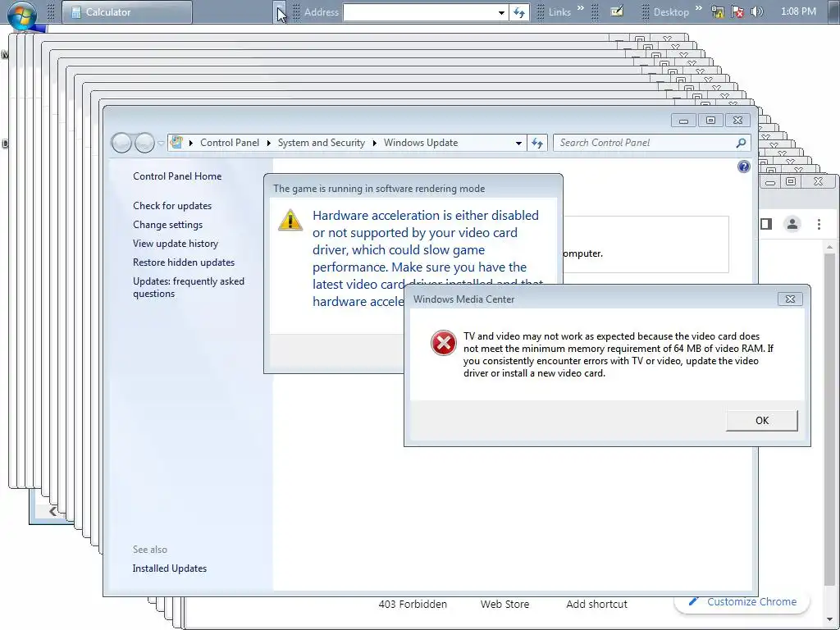Refresh the Windows Update window
Viewport: 840px width, 630px height.
(x=537, y=143)
